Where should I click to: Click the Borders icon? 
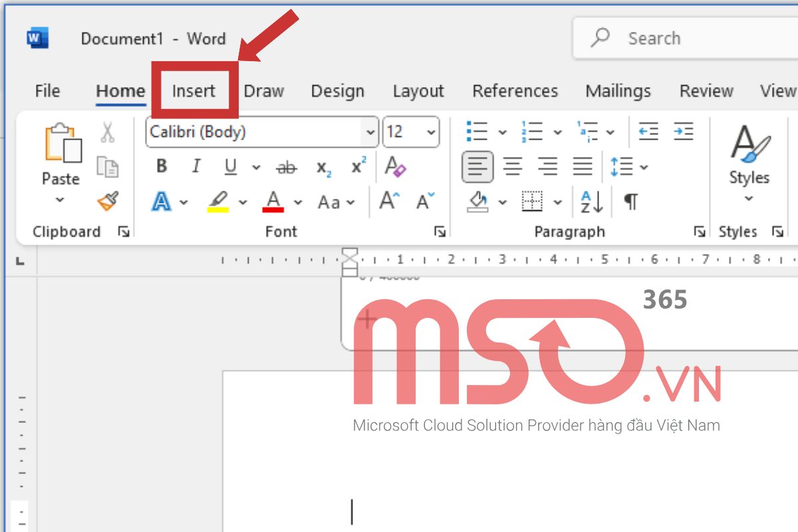[x=532, y=201]
